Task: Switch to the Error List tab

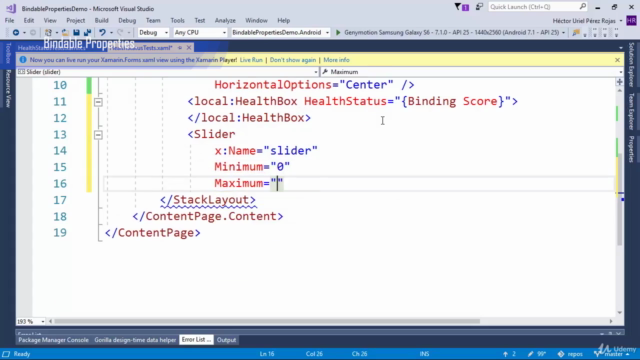Action: click(196, 340)
